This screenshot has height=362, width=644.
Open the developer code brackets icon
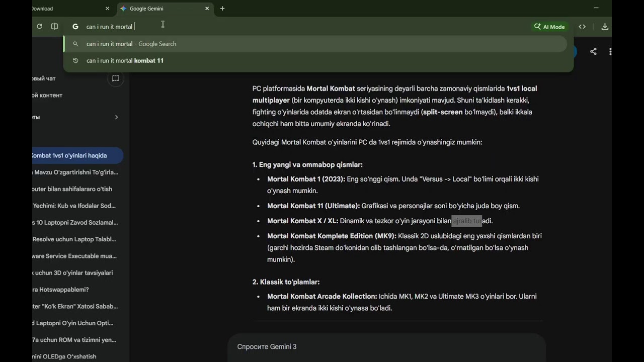pos(582,27)
